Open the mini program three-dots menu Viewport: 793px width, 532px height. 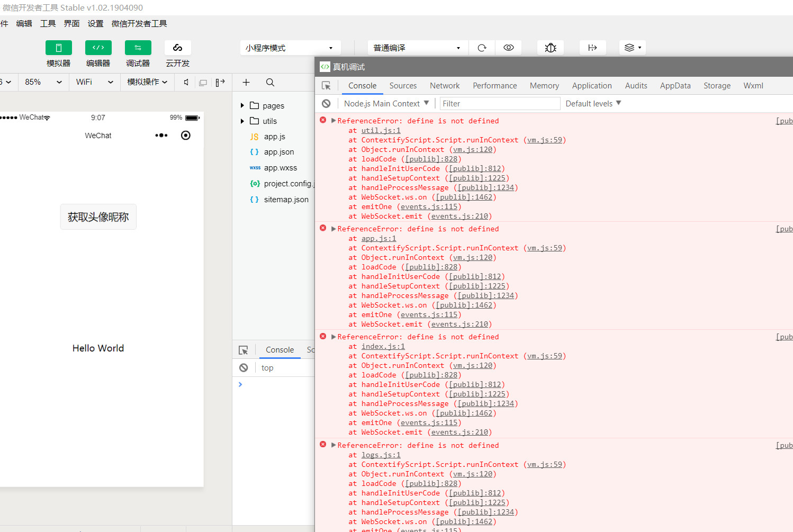coord(161,136)
